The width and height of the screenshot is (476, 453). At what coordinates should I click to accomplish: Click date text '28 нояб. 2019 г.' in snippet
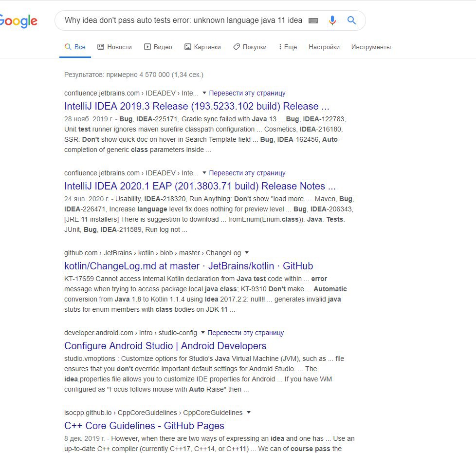(89, 119)
